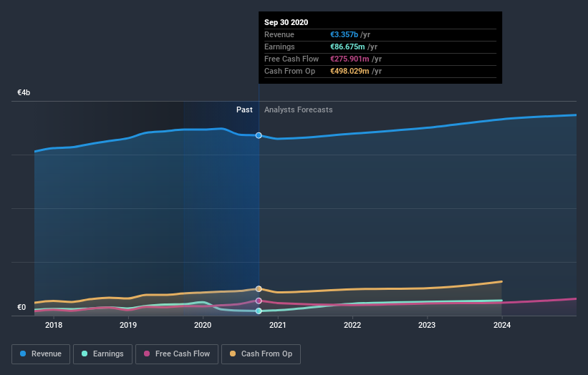This screenshot has height=375, width=588.
Task: Click the €275.901m free cash flow value
Action: coord(350,59)
